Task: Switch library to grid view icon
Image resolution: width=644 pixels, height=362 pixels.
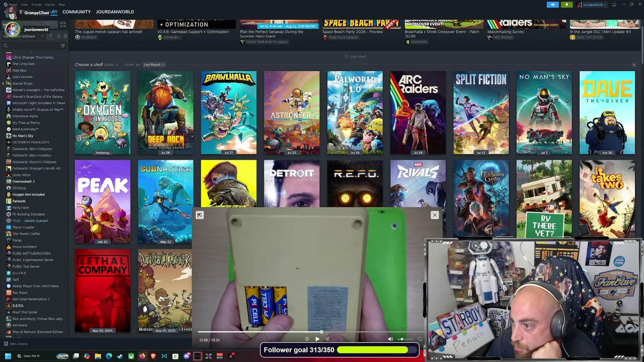Action: [63, 24]
